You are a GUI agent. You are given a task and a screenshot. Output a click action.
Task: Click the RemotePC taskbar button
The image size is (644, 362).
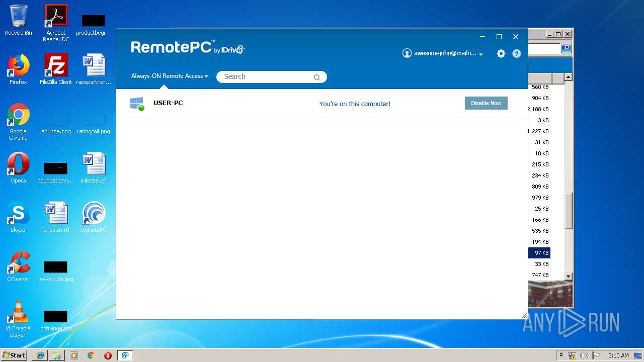point(125,355)
